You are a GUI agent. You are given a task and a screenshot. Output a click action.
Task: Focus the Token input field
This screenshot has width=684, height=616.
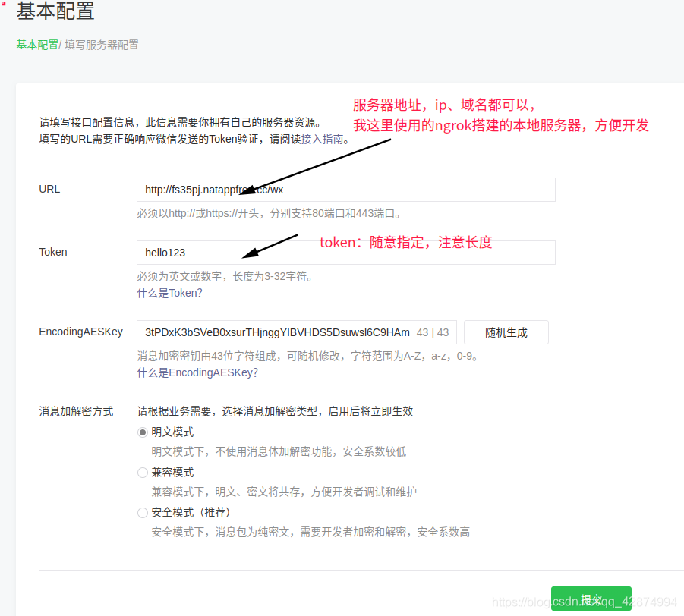[x=346, y=253]
